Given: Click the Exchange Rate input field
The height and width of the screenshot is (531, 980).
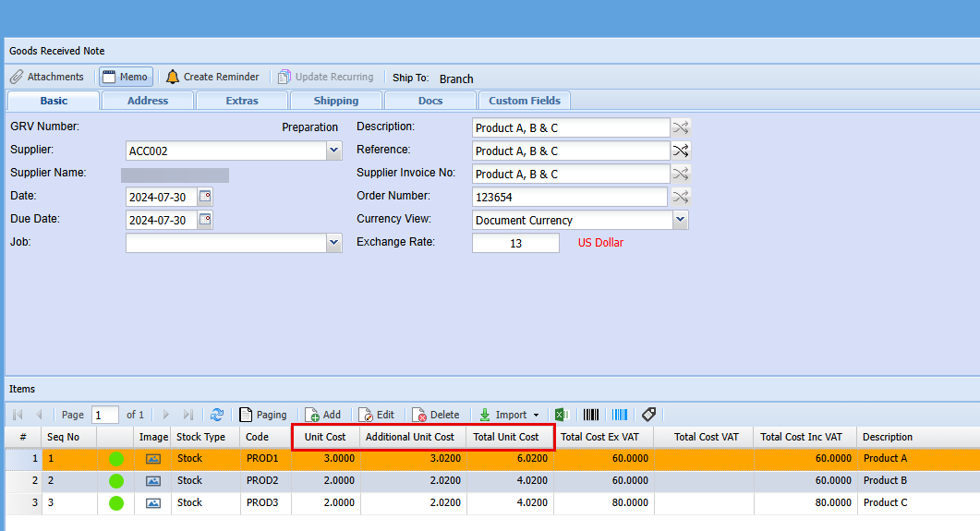Looking at the screenshot, I should (x=515, y=244).
